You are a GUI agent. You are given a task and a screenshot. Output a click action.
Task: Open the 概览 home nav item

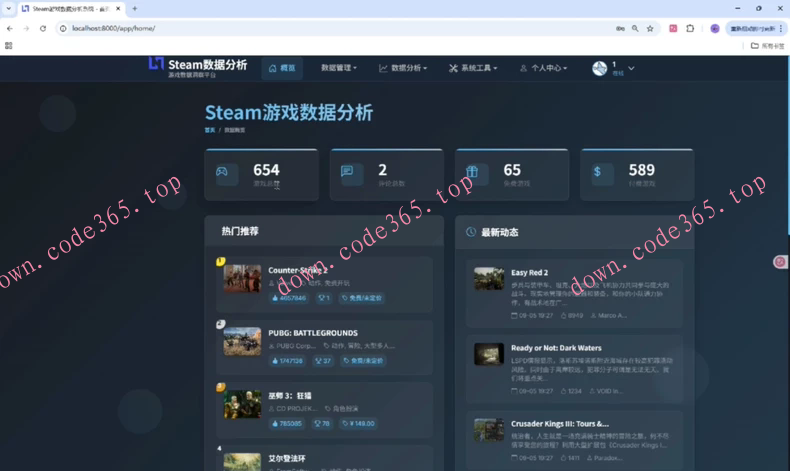(282, 68)
